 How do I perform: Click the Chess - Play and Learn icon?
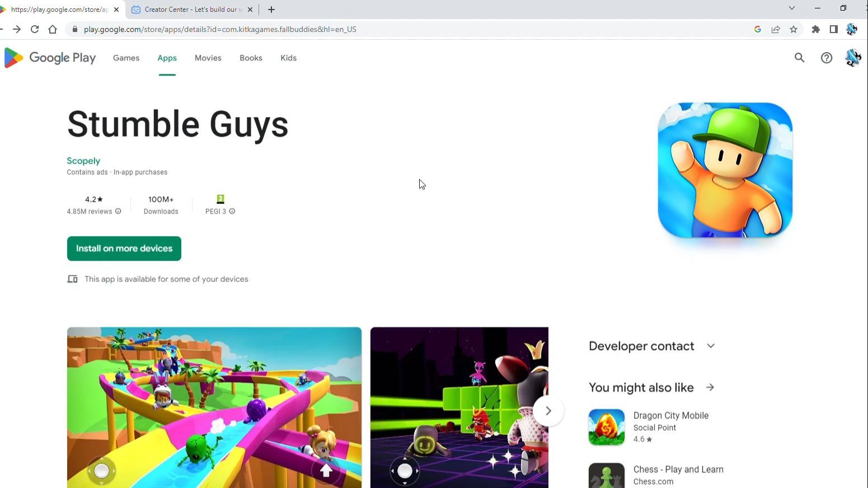click(x=606, y=476)
